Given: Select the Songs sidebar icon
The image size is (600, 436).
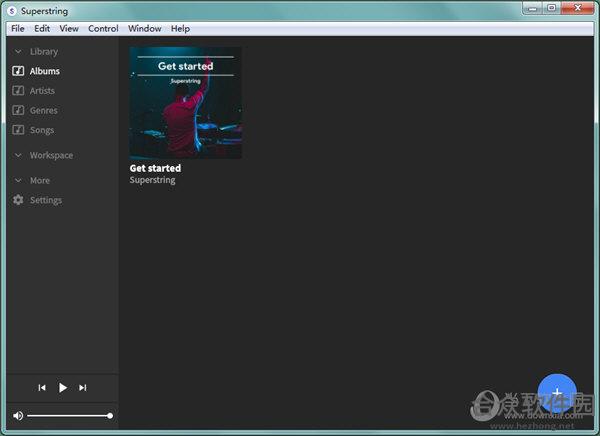Looking at the screenshot, I should tap(18, 130).
